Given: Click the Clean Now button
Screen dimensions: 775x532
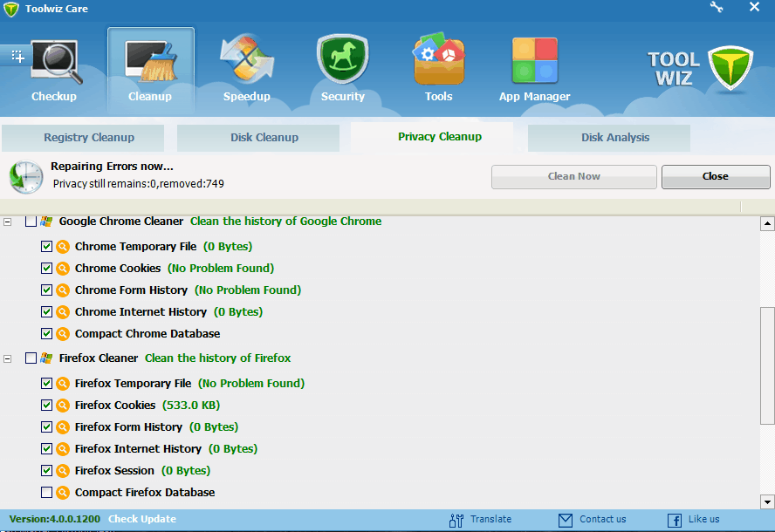Looking at the screenshot, I should click(x=574, y=177).
